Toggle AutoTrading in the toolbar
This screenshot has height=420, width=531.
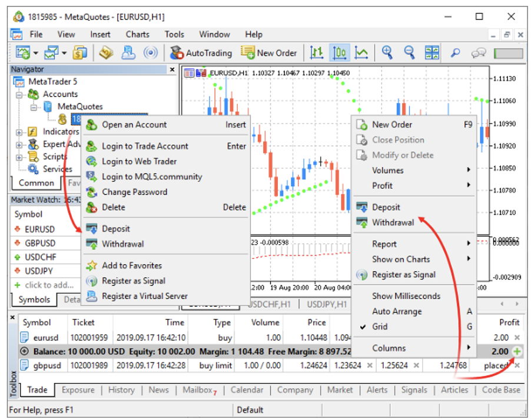click(201, 53)
